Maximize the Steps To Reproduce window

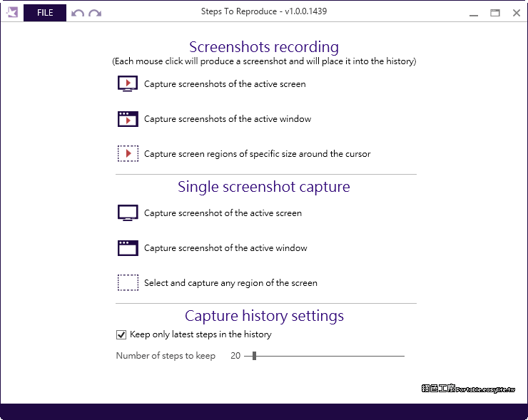pos(495,13)
